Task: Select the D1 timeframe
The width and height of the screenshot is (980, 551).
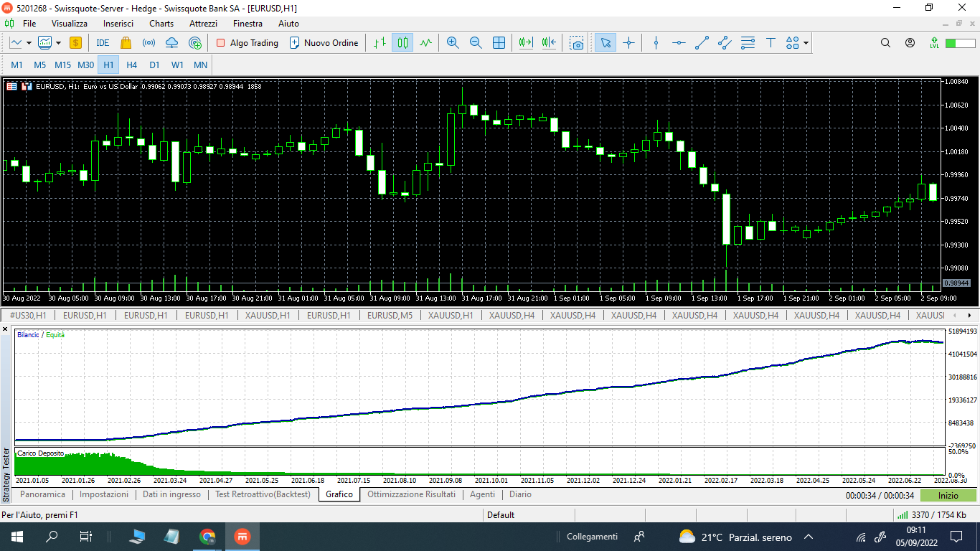Action: click(154, 65)
